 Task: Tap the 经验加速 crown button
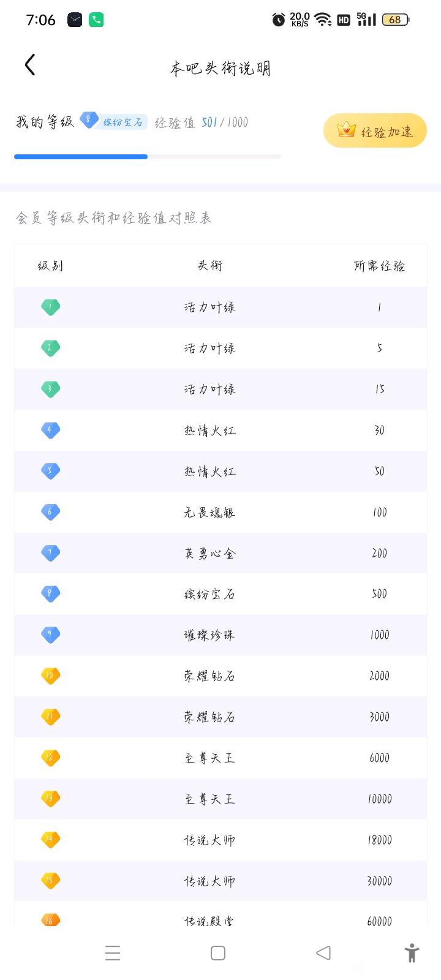point(375,130)
